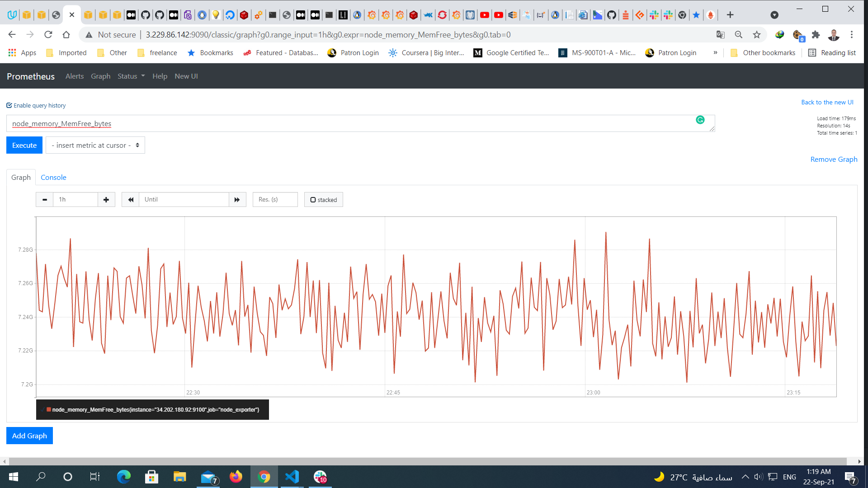
Task: Open the Alerts page in Prometheus
Action: (74, 76)
